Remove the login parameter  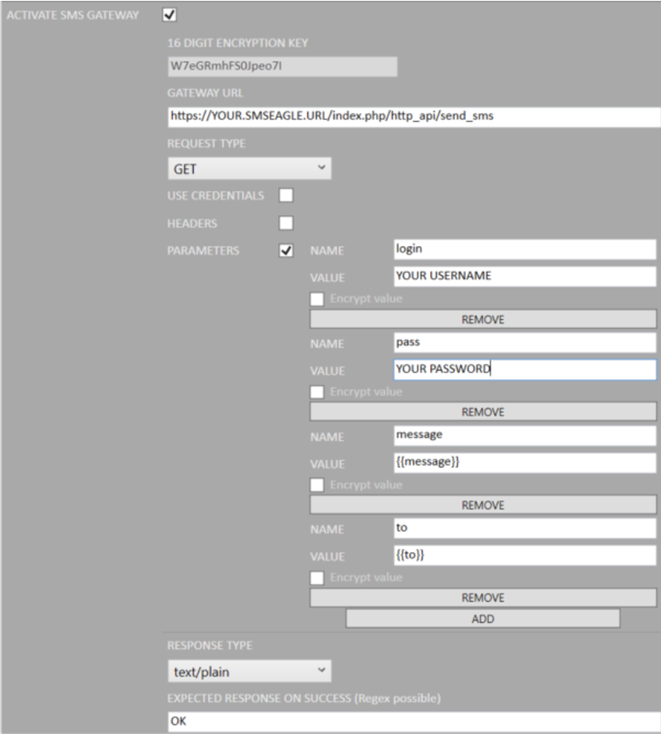(482, 320)
